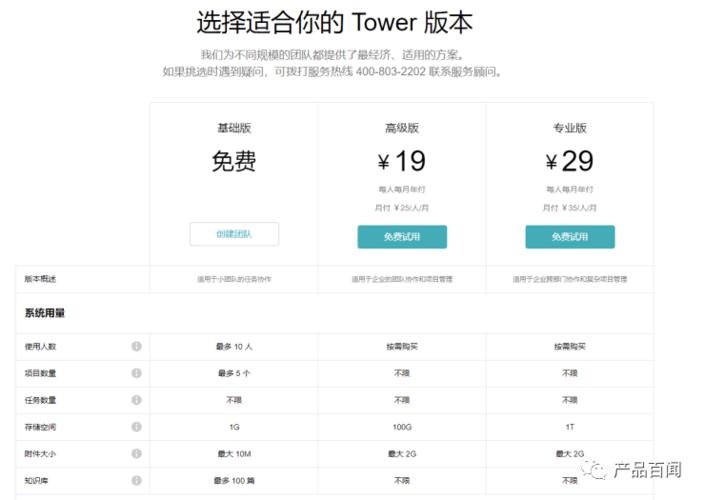Click the 使用人数 row label
This screenshot has width=704, height=500.
(x=40, y=346)
